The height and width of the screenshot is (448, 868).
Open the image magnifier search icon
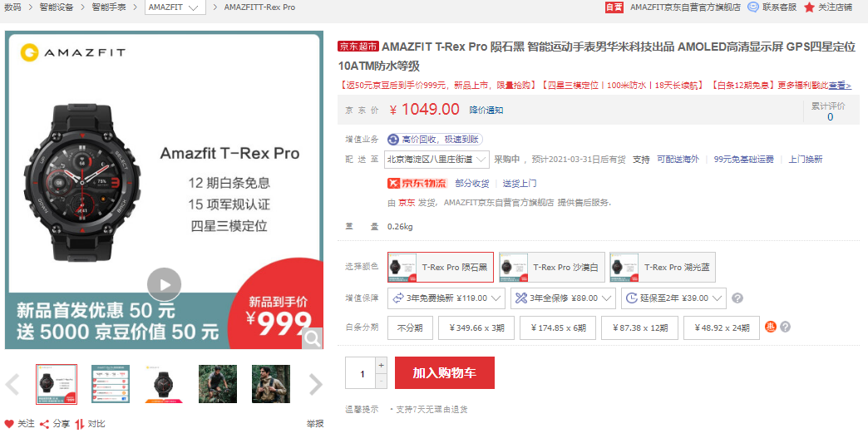point(313,338)
